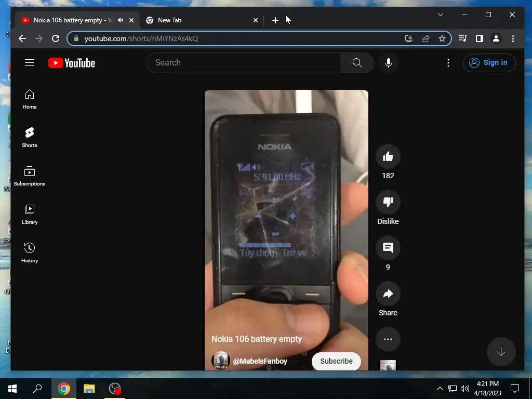The height and width of the screenshot is (399, 532).
Task: Like the Nokia 106 short
Action: [388, 156]
